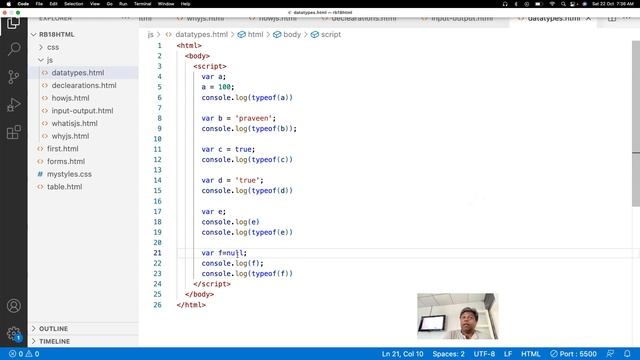
Task: Open the Terminal menu
Action: point(142,4)
